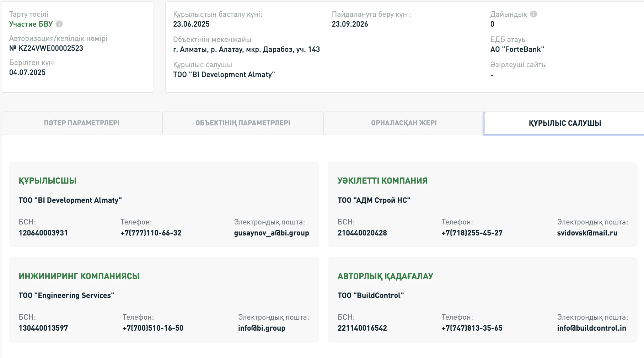Click email gusaynov_a@bi.group
The height and width of the screenshot is (358, 644).
(271, 233)
